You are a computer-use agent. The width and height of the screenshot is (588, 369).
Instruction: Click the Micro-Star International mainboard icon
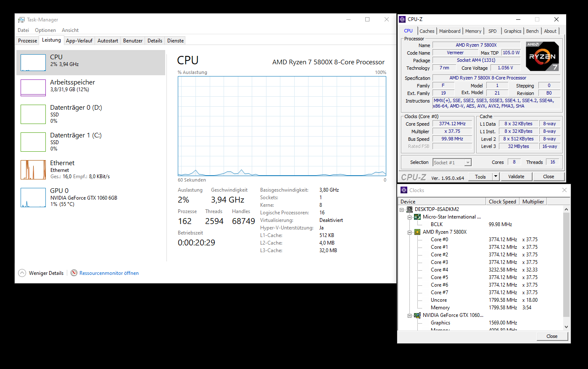click(417, 217)
